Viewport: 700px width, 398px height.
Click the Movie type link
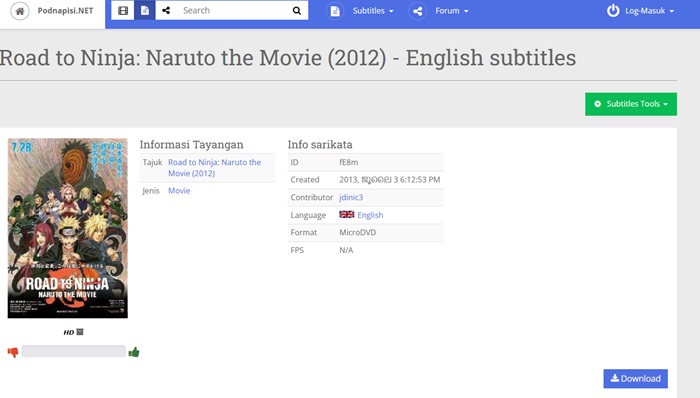pyautogui.click(x=179, y=191)
